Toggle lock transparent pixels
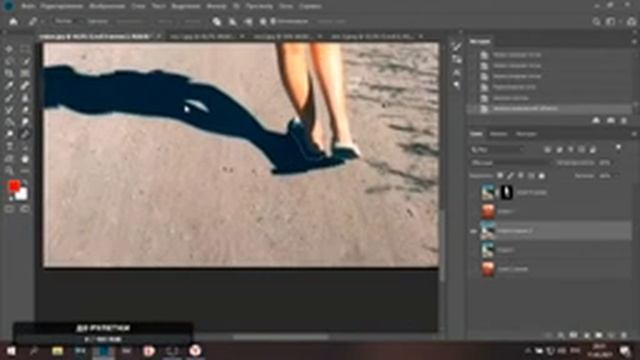The height and width of the screenshot is (360, 640). click(500, 176)
